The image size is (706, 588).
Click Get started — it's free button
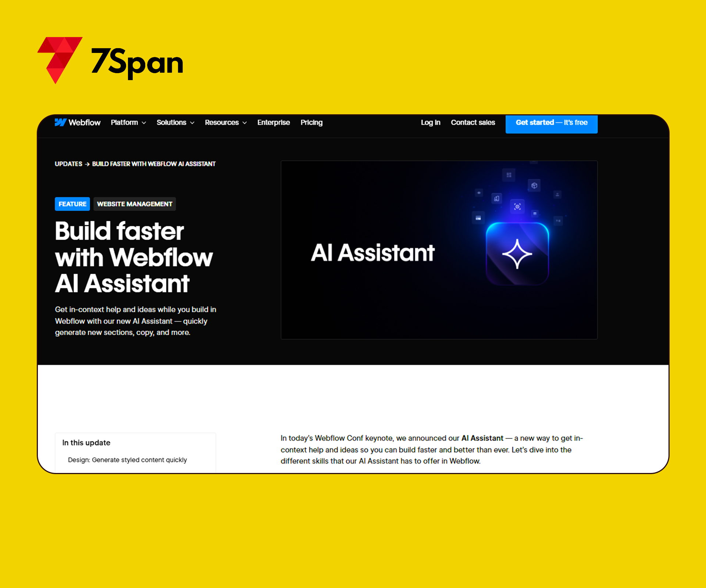(551, 123)
